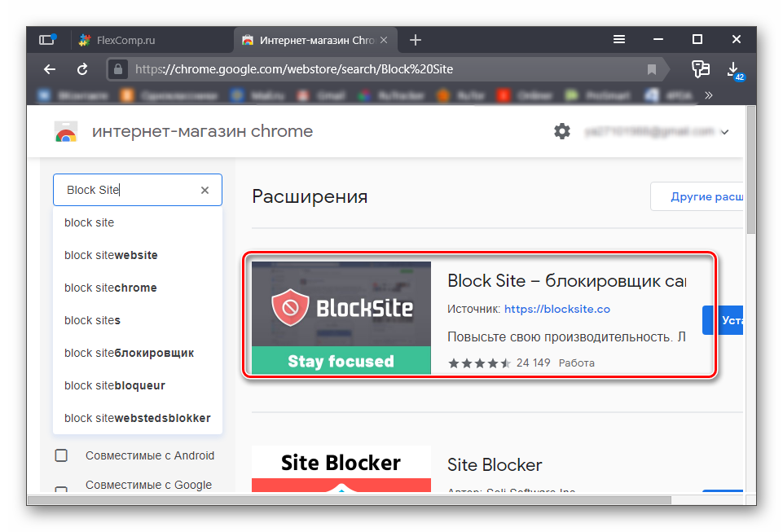The width and height of the screenshot is (783, 532).
Task: Choose the "block sitebloqueur" suggestion
Action: (x=138, y=385)
